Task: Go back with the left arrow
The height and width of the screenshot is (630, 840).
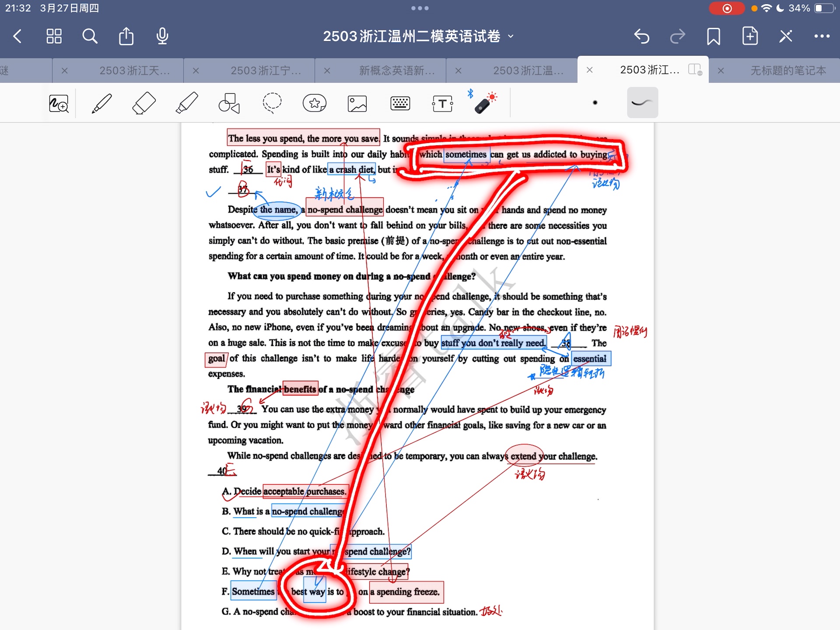Action: (x=17, y=36)
